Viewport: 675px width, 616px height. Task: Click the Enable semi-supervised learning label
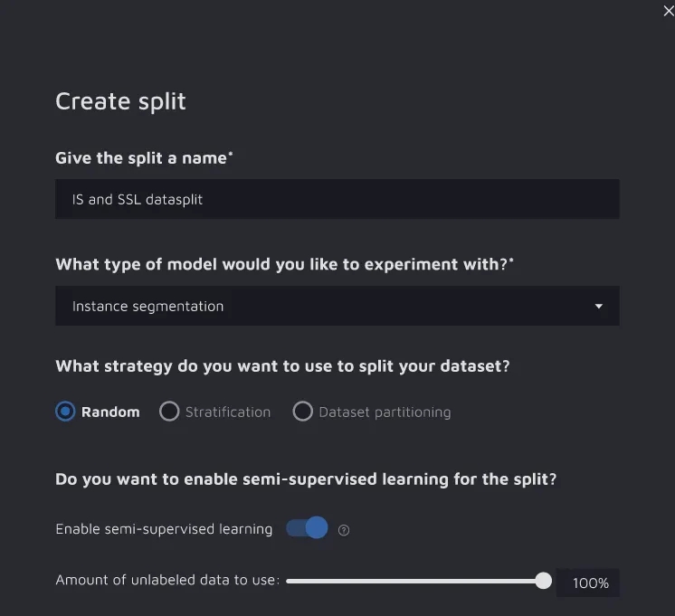pyautogui.click(x=164, y=529)
